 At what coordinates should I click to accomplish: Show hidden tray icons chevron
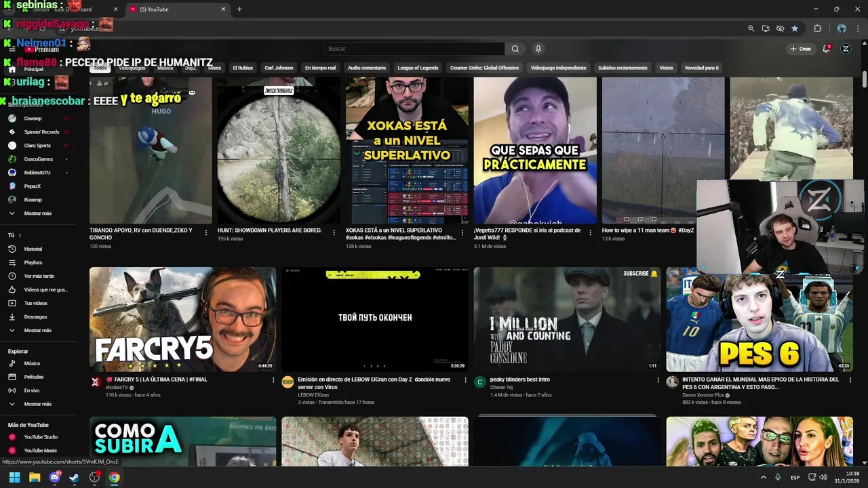[x=764, y=477]
